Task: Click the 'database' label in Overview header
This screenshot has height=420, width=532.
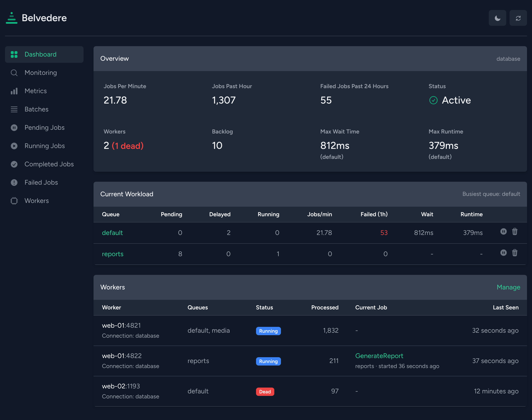Action: (508, 59)
